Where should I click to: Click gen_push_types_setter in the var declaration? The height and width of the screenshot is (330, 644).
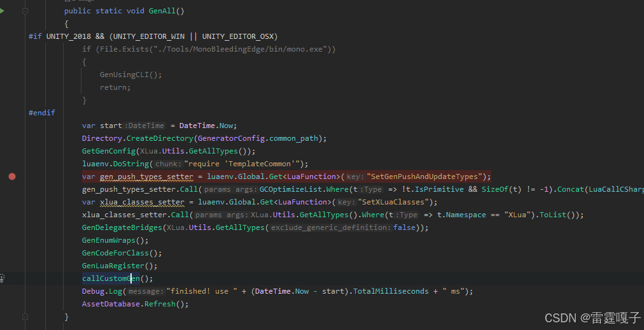146,176
